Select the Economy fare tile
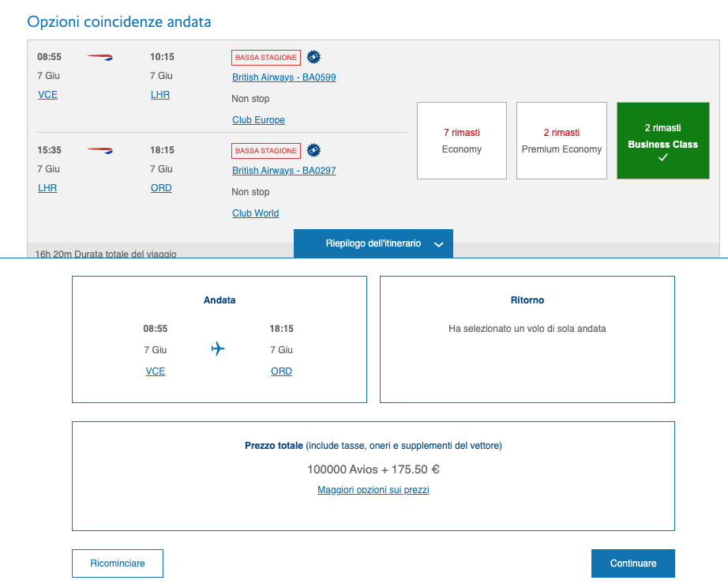 coord(461,141)
